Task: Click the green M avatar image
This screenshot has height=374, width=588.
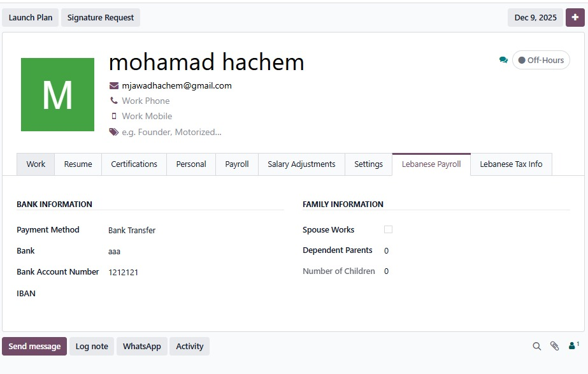Action: [57, 94]
